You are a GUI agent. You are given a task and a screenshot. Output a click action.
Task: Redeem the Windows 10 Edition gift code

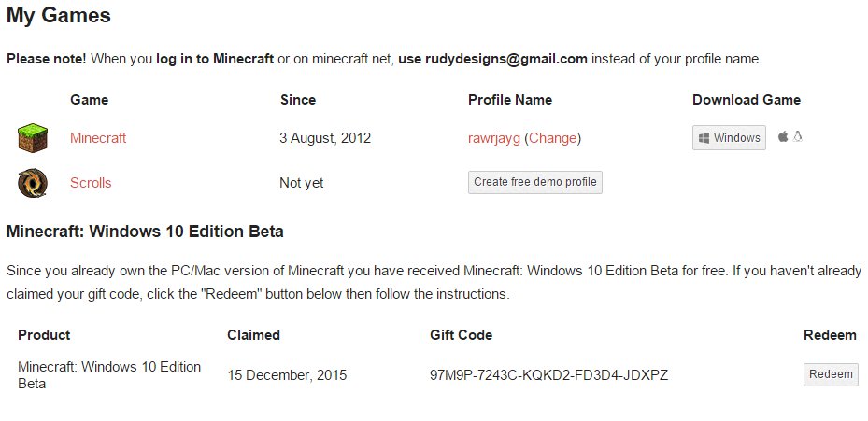tap(831, 374)
